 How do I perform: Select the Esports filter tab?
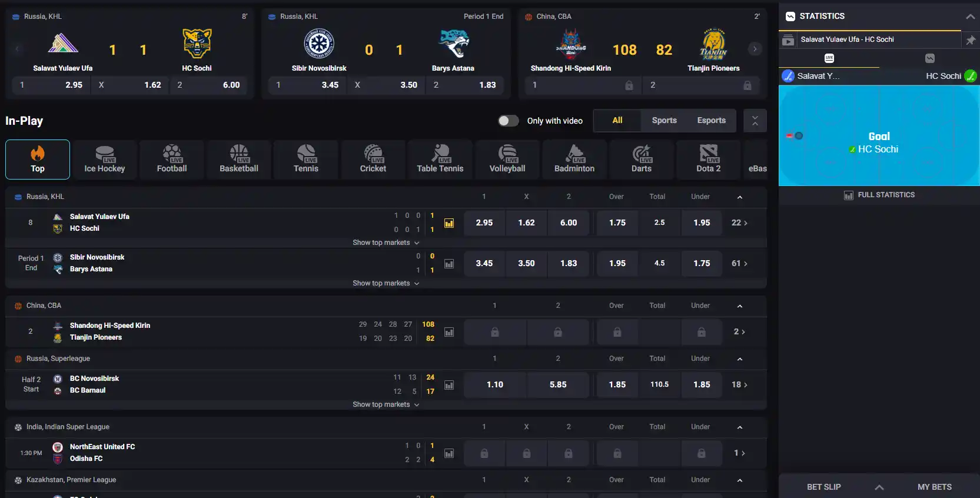(712, 121)
